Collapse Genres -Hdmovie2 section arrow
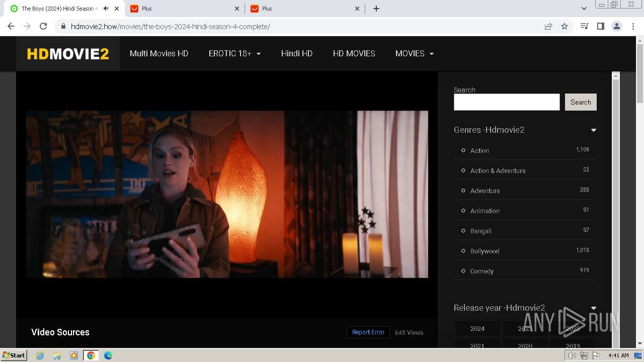The width and height of the screenshot is (644, 362). (x=594, y=130)
